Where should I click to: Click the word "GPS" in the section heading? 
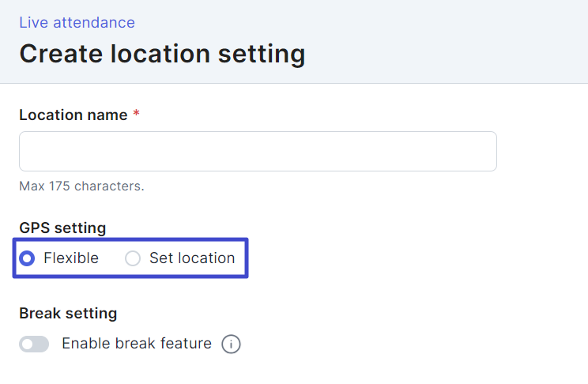click(35, 228)
